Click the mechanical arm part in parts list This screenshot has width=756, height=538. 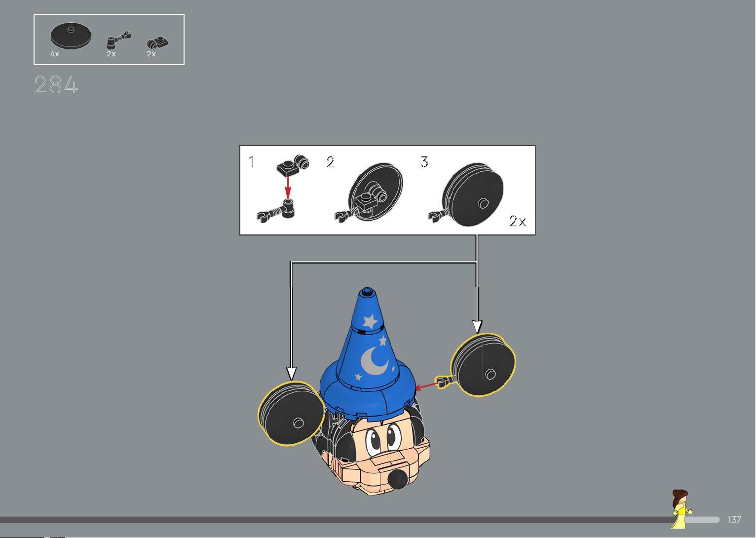119,40
